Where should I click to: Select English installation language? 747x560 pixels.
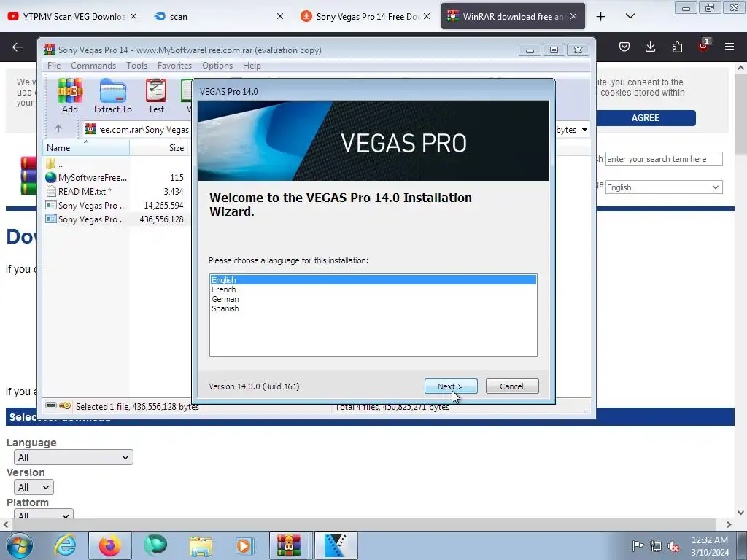373,280
